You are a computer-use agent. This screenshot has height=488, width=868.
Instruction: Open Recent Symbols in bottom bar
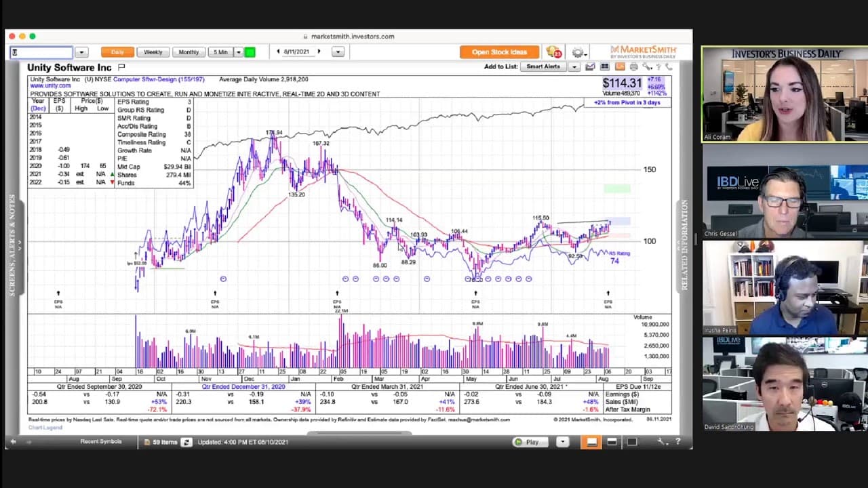(101, 441)
